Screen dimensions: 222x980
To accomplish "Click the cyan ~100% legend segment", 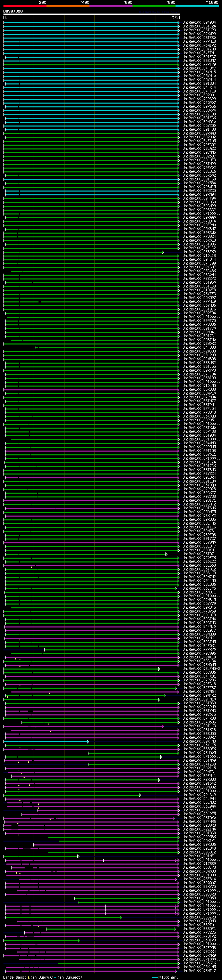I will click(197, 6).
